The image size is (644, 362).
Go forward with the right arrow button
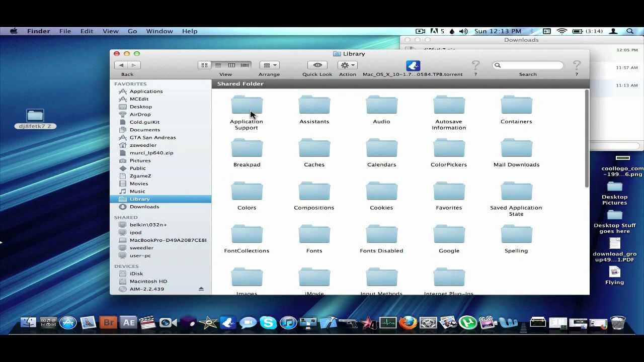pos(134,65)
